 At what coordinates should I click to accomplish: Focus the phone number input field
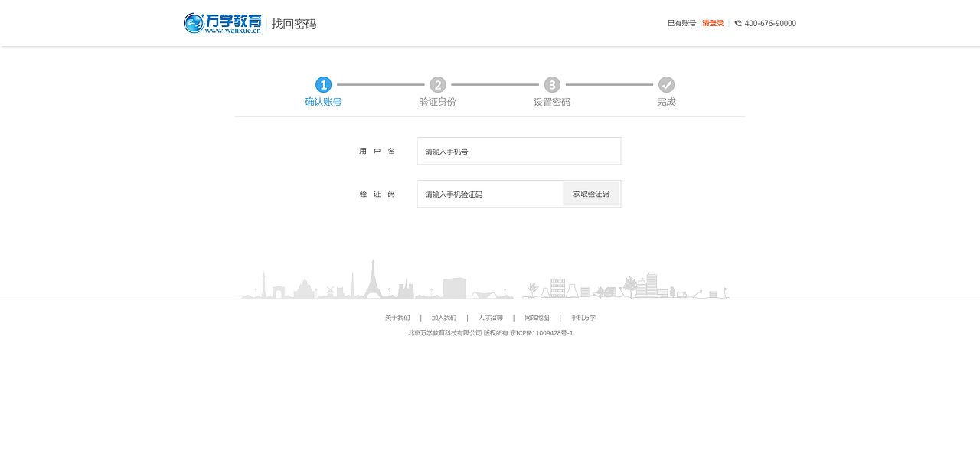click(x=518, y=151)
